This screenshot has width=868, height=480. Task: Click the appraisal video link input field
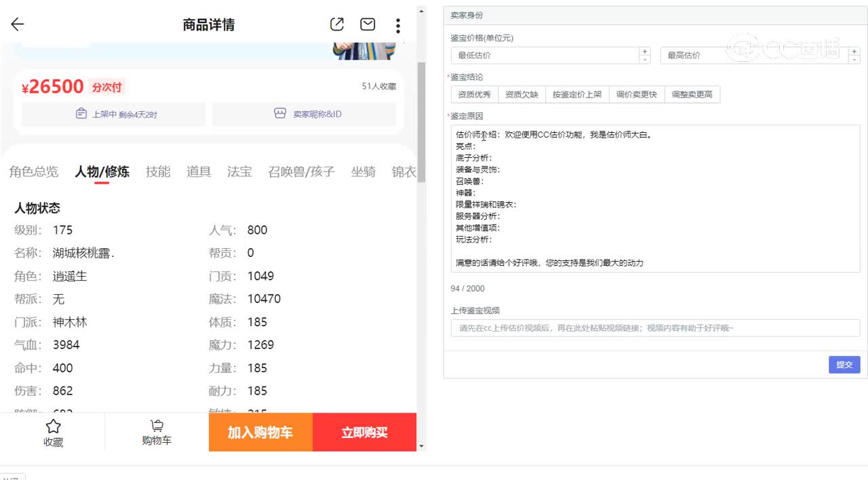click(655, 328)
